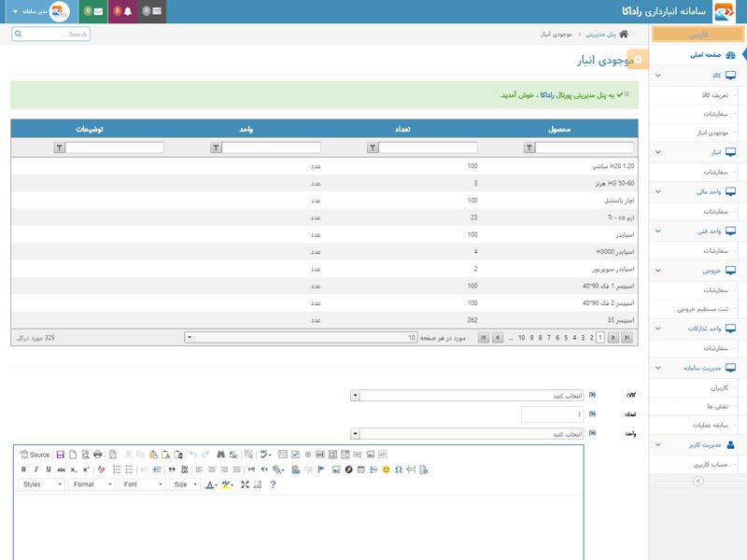747x560 pixels.
Task: Open filter options for محصول column
Action: (529, 147)
